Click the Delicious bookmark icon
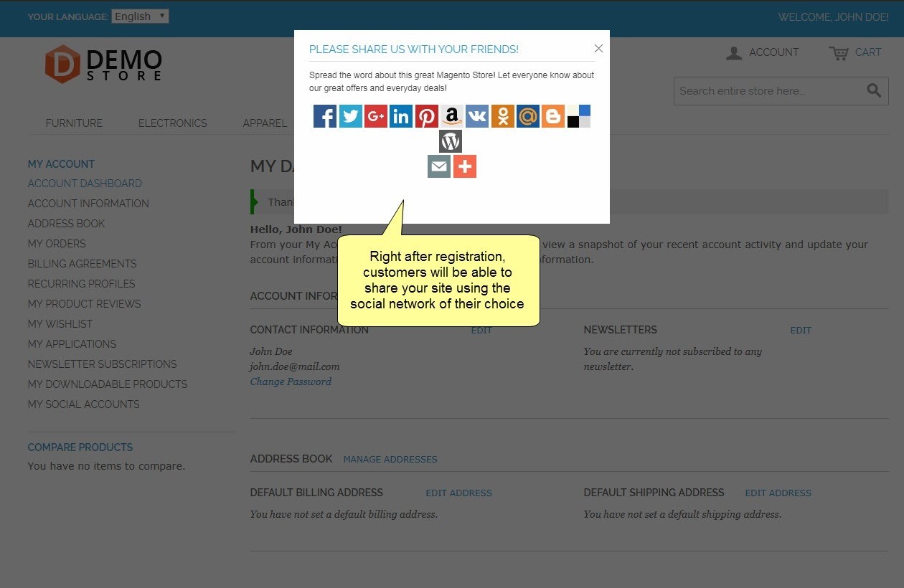This screenshot has width=904, height=588. 579,116
